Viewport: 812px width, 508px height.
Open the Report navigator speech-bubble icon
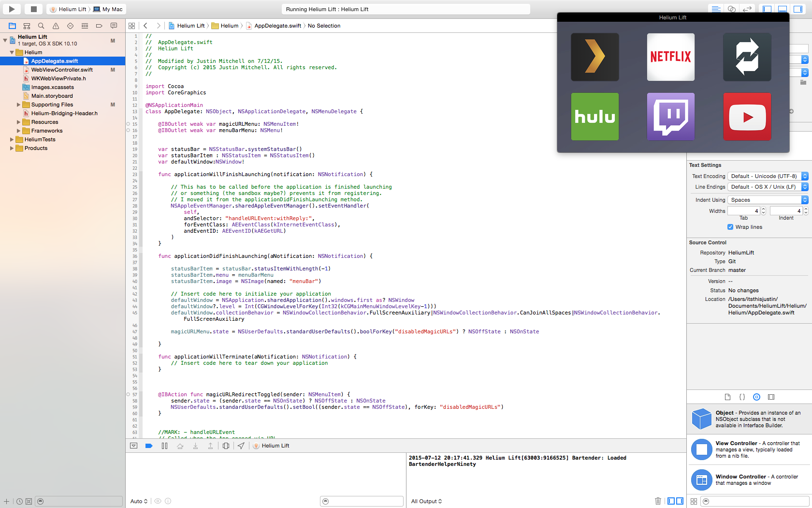(x=114, y=26)
